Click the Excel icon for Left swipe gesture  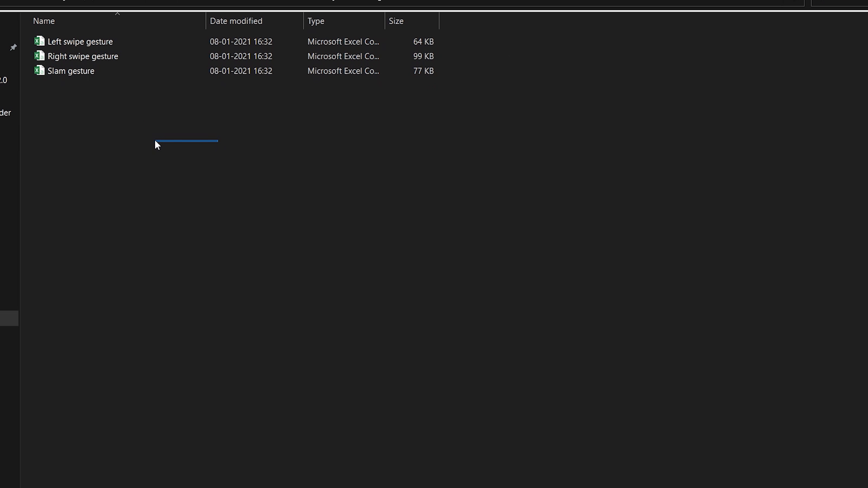(x=39, y=41)
